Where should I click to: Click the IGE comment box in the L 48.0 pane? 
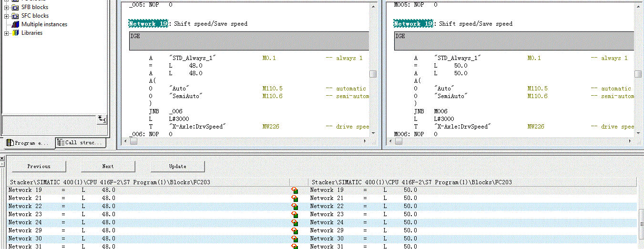click(249, 41)
